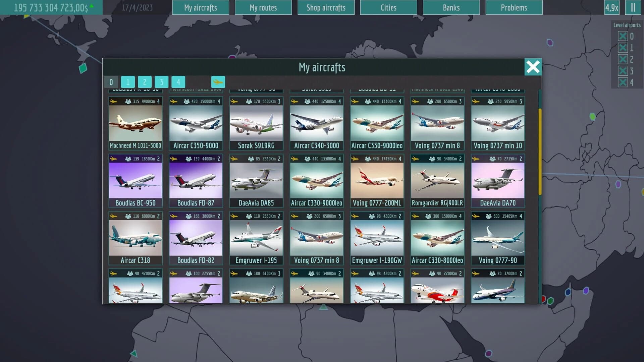Switch to aircraft category tab 0
This screenshot has height=362, width=644.
(111, 81)
